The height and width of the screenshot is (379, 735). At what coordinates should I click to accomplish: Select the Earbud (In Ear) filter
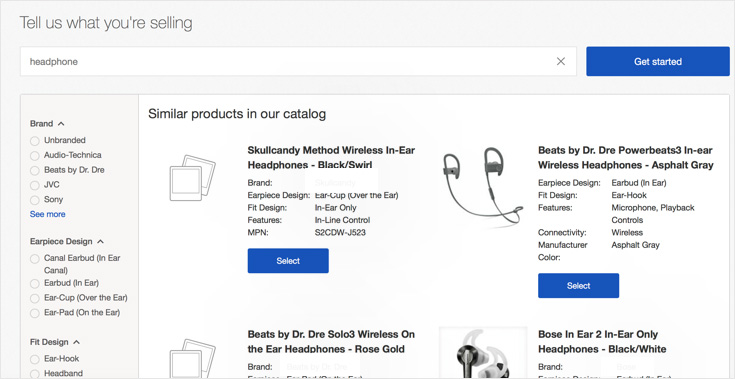34,283
